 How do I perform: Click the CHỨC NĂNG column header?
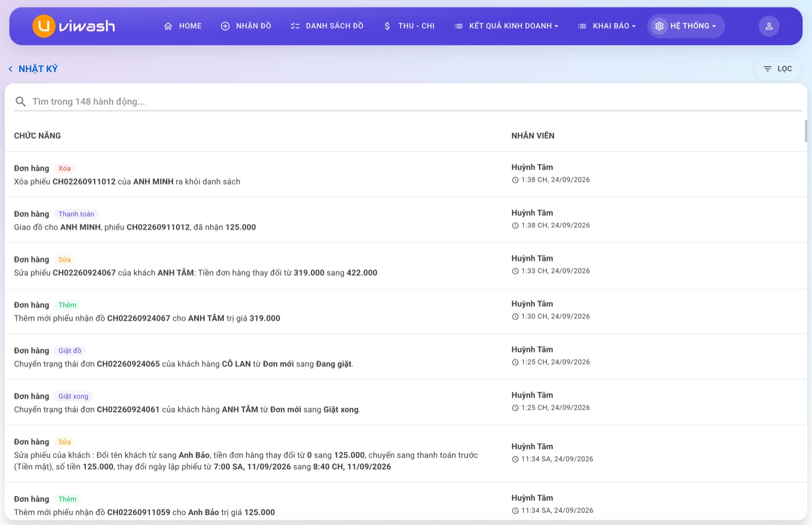point(37,136)
